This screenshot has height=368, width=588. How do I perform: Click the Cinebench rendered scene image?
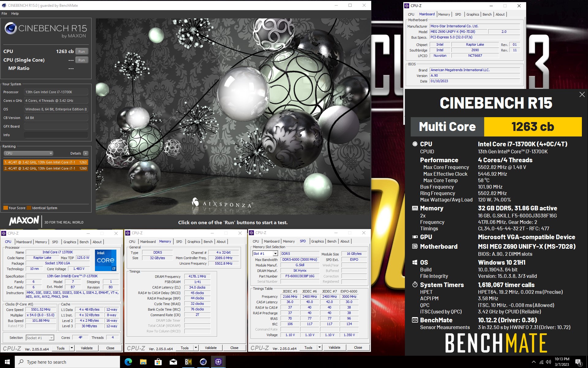pyautogui.click(x=233, y=116)
